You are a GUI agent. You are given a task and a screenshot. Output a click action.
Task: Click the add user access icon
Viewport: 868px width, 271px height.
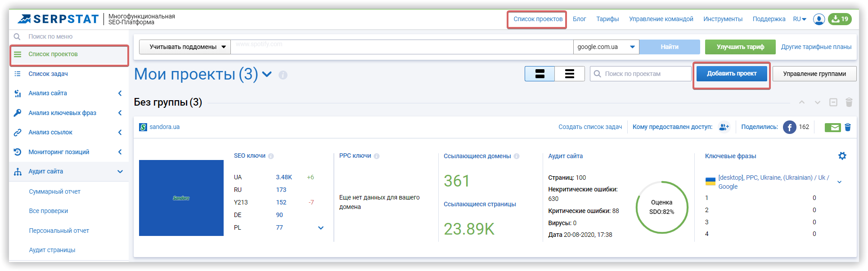click(724, 127)
